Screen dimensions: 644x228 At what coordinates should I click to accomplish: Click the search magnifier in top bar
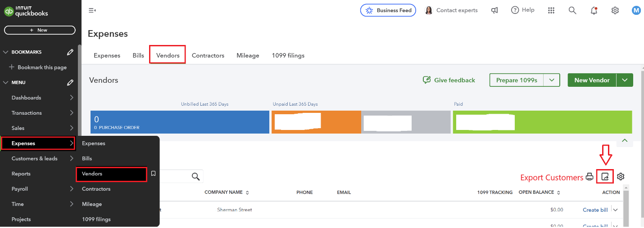click(x=572, y=10)
